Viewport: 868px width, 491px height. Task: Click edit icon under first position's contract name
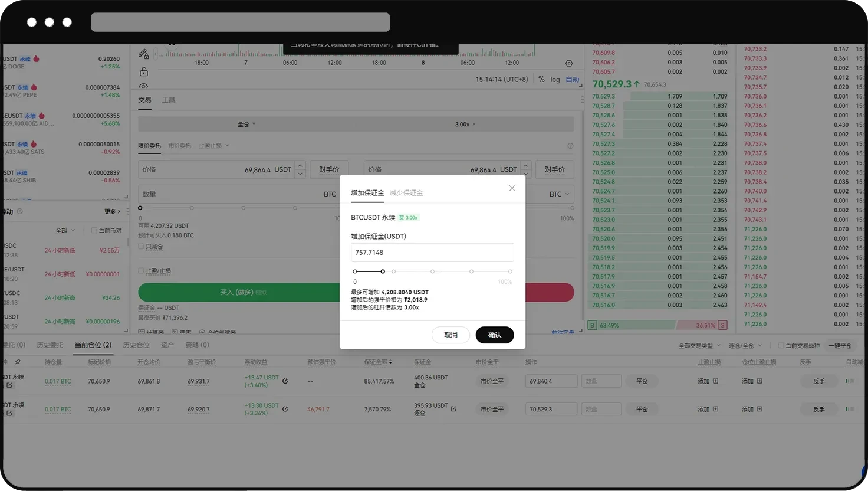tap(9, 385)
